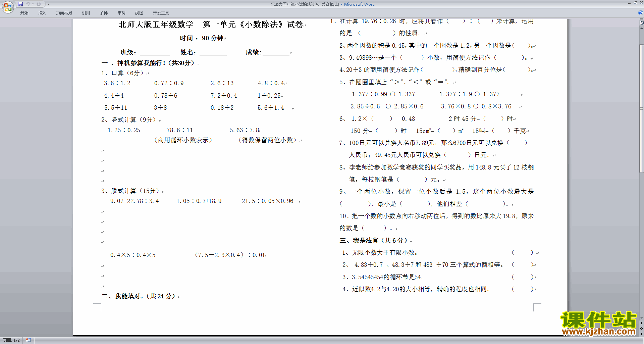
Task: Open the Select Browse Object circle button
Action: pos(642,328)
